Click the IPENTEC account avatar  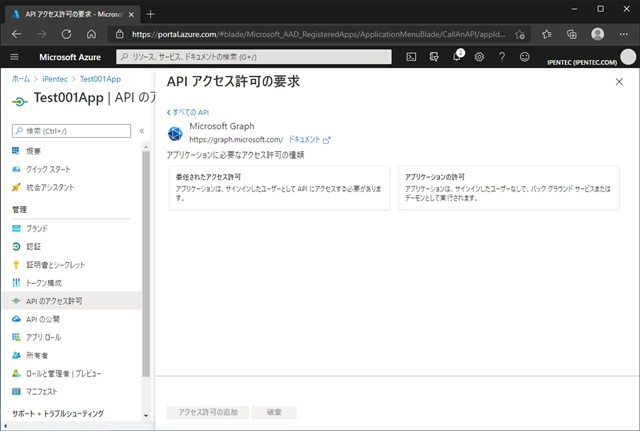click(628, 57)
